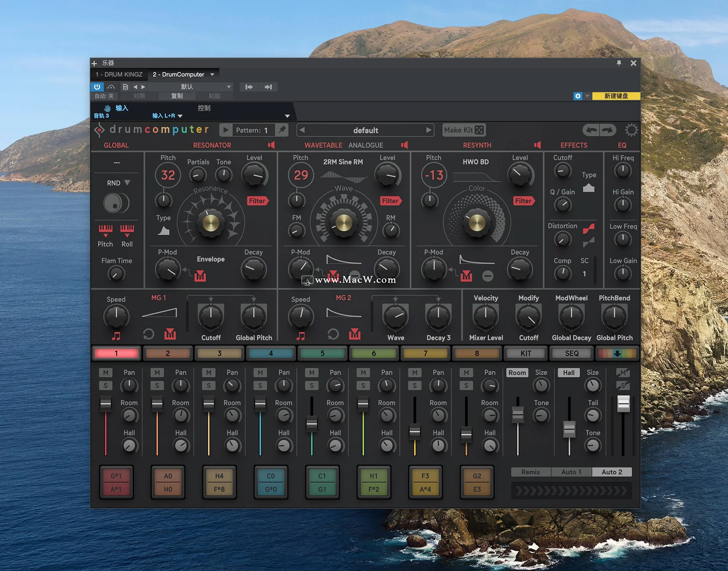Viewport: 728px width, 571px height.
Task: Click the Make Kit button
Action: (464, 130)
